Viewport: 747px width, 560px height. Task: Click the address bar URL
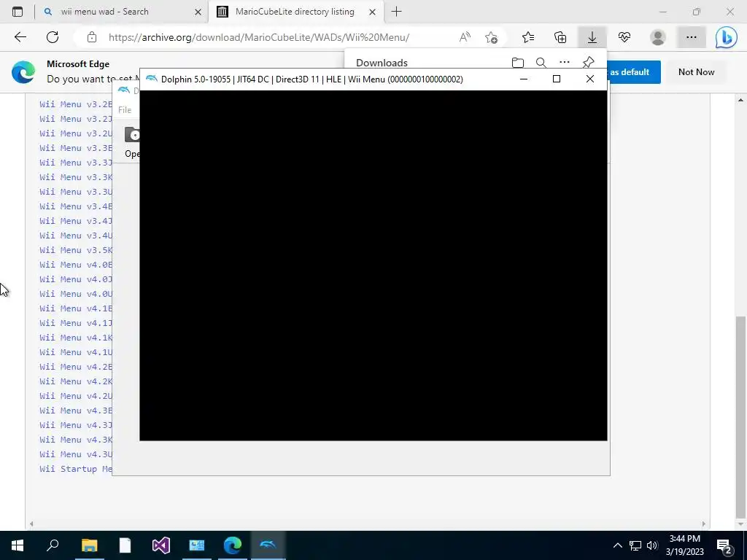(259, 37)
